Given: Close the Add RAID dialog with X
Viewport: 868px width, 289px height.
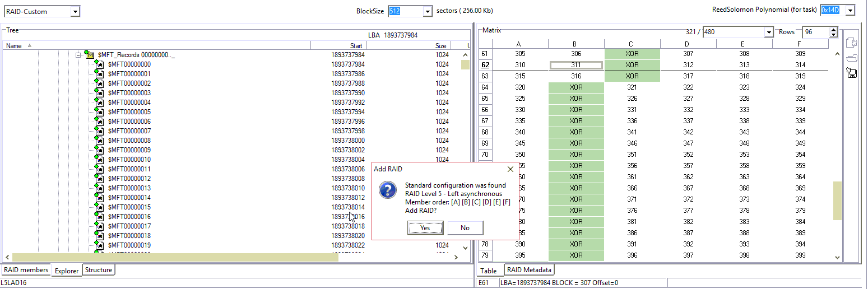Looking at the screenshot, I should click(510, 169).
